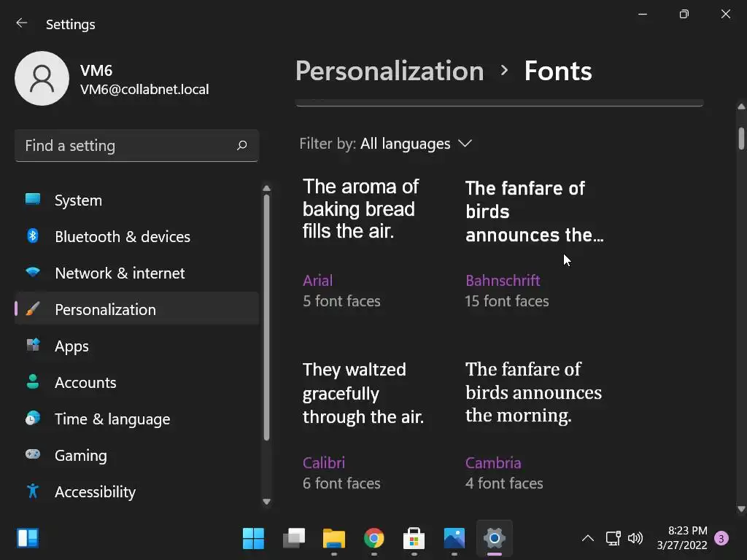Select the Accessibility figure icon
This screenshot has width=747, height=560.
(33, 491)
